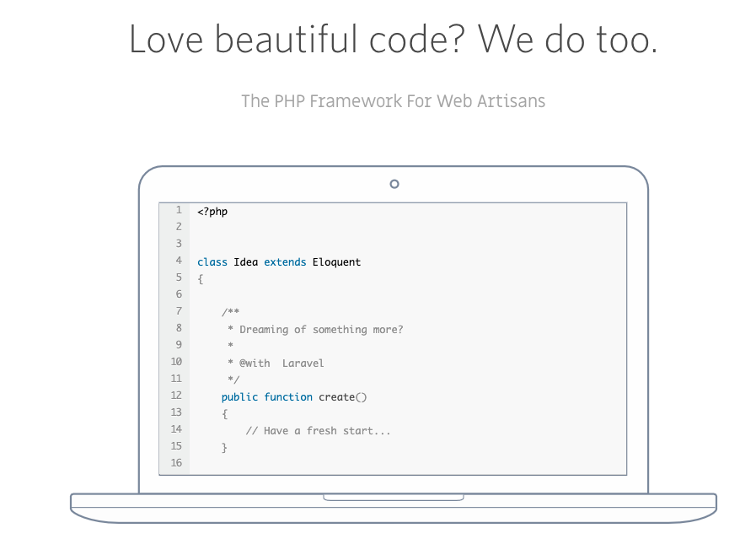Click the 'class' keyword on line 4

point(212,262)
